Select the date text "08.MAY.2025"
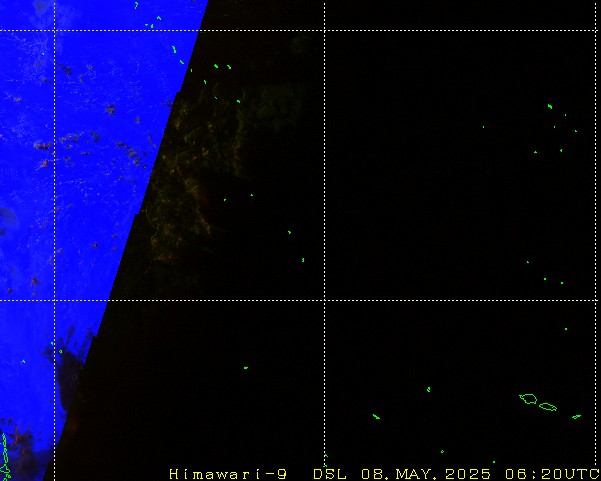Viewport: 601px width, 481px height. pos(426,474)
